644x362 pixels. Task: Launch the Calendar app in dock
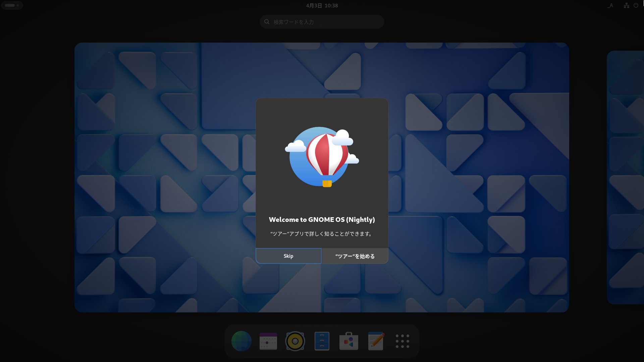(268, 341)
